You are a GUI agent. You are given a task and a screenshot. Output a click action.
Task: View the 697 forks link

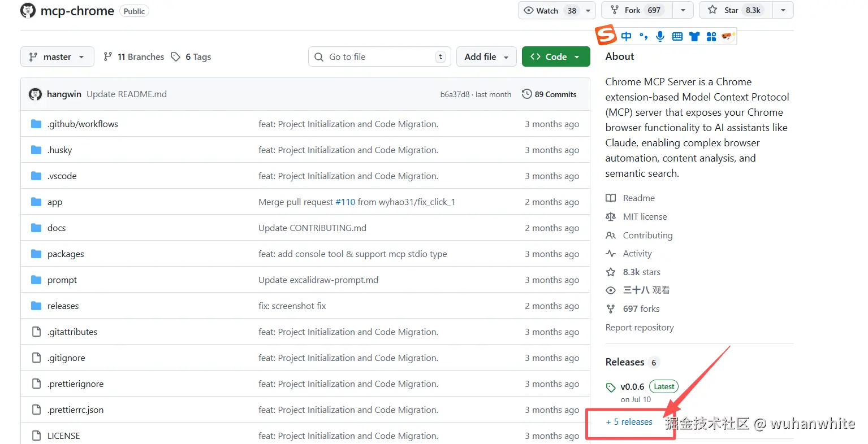click(x=633, y=308)
